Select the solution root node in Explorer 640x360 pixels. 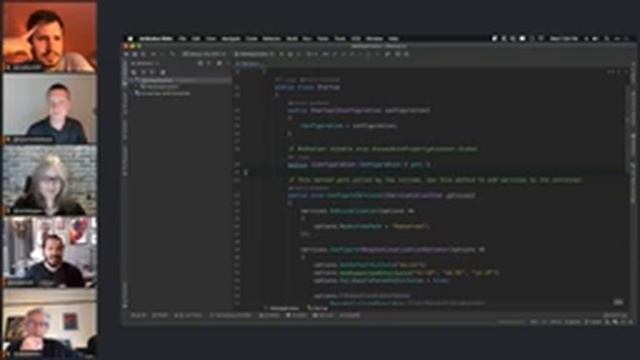tap(182, 80)
